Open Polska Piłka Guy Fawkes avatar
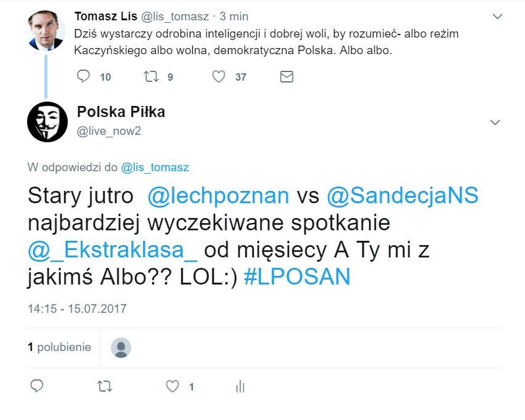This screenshot has width=525, height=420. pyautogui.click(x=47, y=122)
